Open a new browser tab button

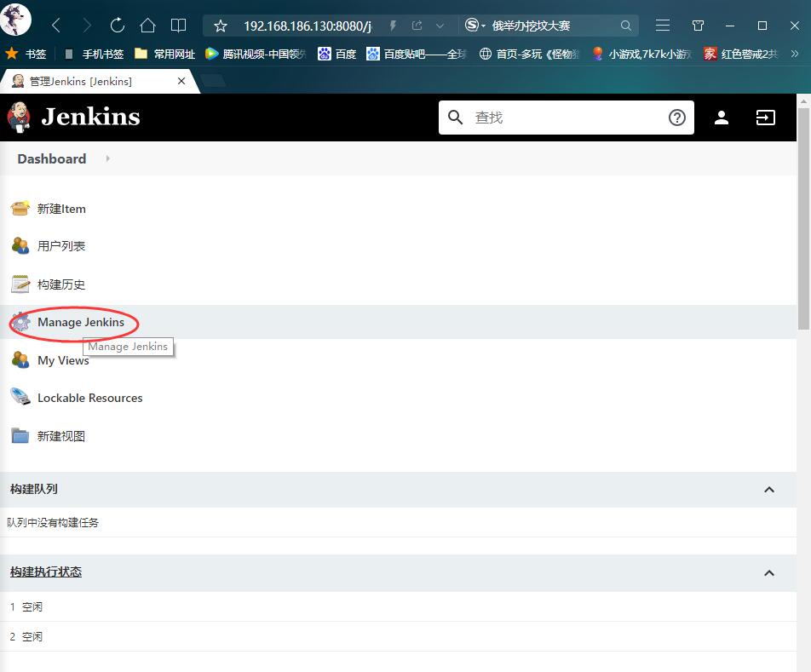(x=213, y=81)
